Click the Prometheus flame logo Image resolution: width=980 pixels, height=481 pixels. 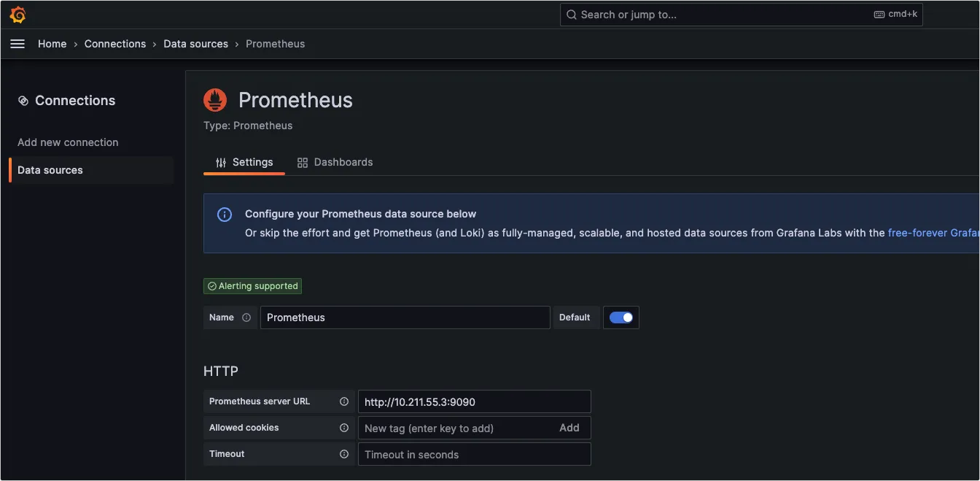[215, 100]
